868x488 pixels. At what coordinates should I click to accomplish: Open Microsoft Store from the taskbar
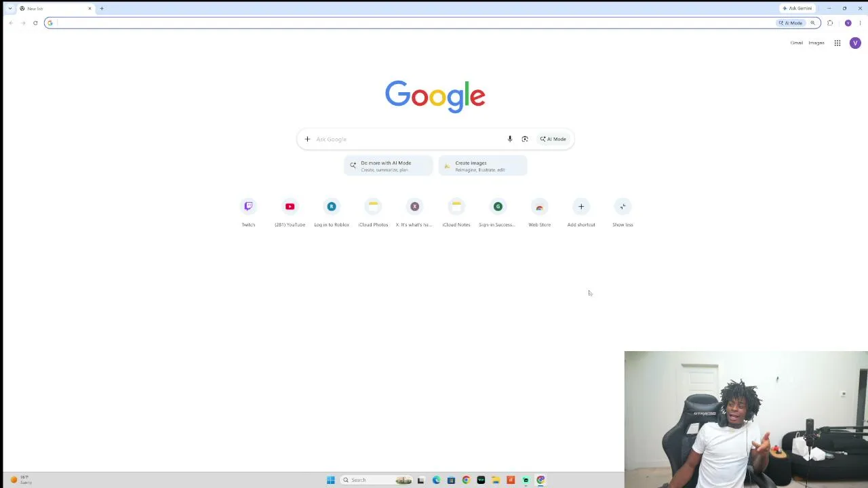pos(451,480)
